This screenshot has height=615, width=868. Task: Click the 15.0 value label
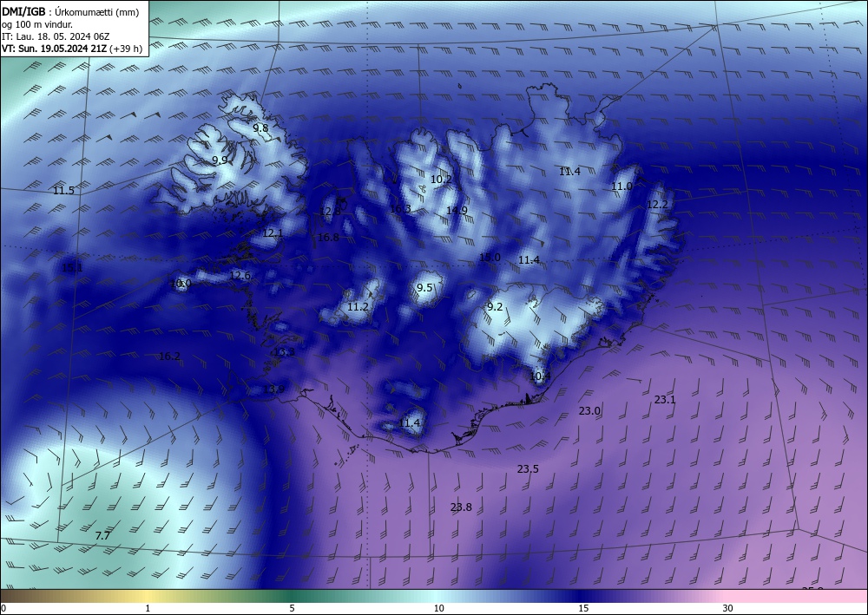point(490,257)
